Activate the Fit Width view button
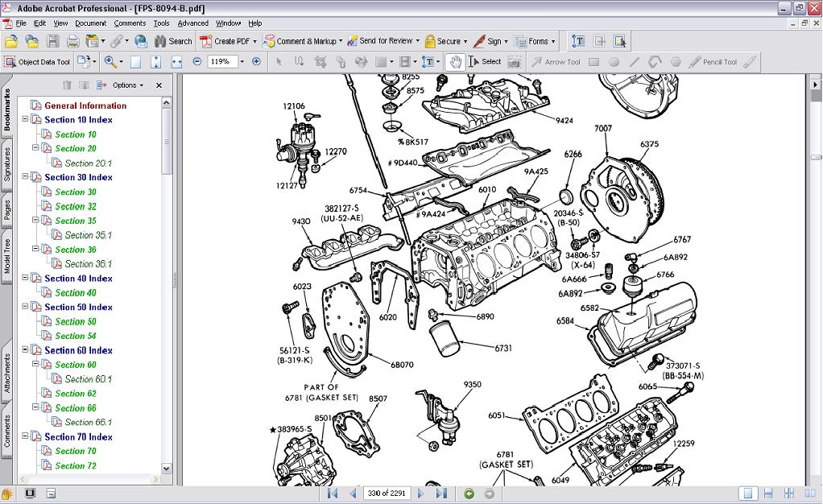 176,61
